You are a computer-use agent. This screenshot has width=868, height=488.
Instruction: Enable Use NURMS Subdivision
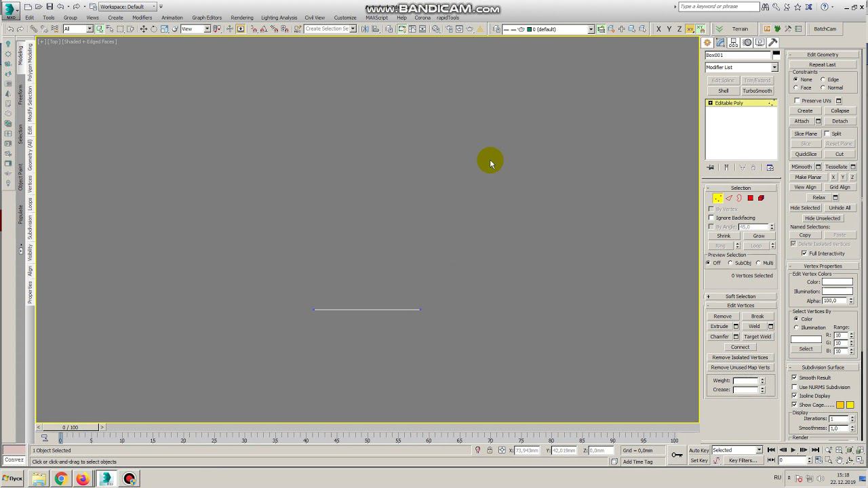(795, 387)
